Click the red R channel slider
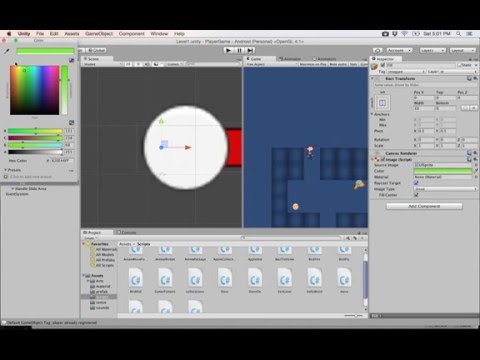This screenshot has width=480, height=360. coord(35,131)
